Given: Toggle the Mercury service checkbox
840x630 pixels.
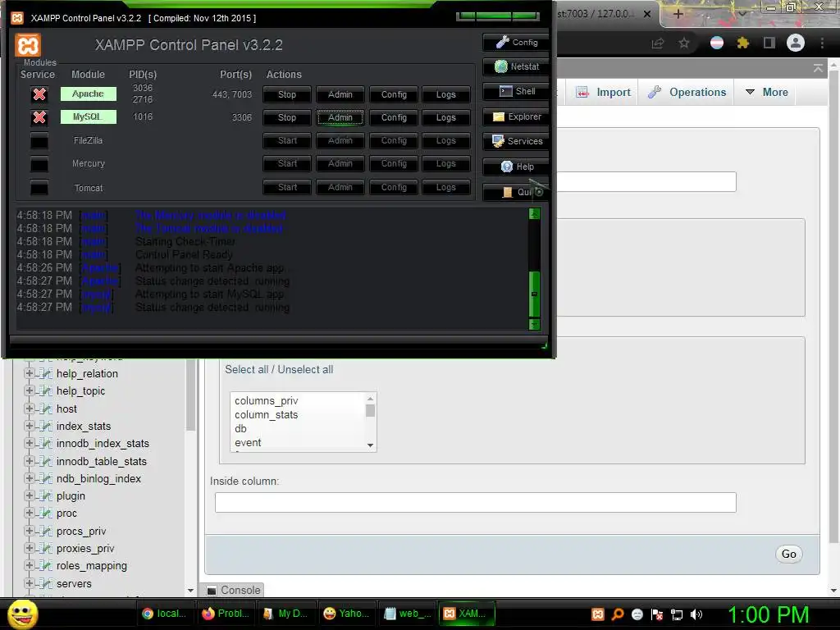Looking at the screenshot, I should click(x=39, y=164).
